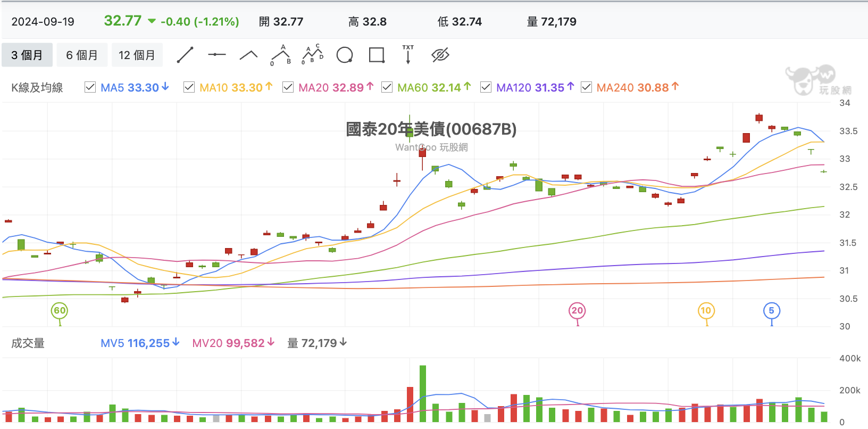Image resolution: width=868 pixels, height=429 pixels.
Task: Click the header volume 量 72,179
Action: coord(552,22)
